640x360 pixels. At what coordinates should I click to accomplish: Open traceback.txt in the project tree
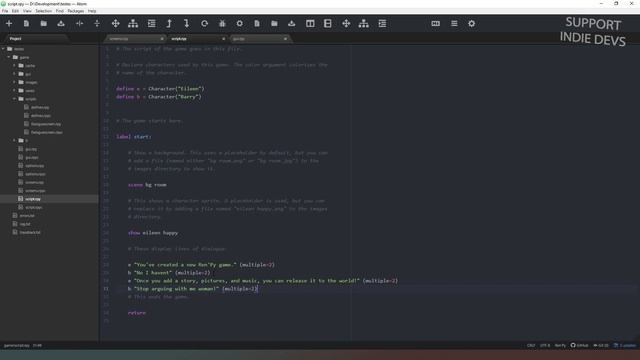pyautogui.click(x=30, y=232)
